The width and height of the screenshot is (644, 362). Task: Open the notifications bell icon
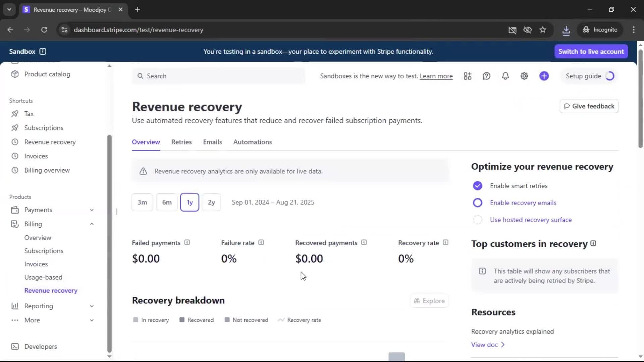coord(505,76)
